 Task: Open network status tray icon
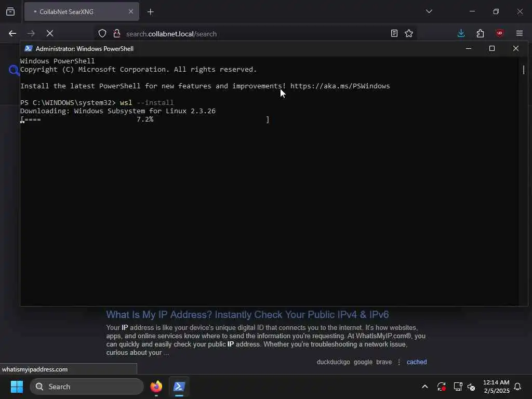point(458,387)
